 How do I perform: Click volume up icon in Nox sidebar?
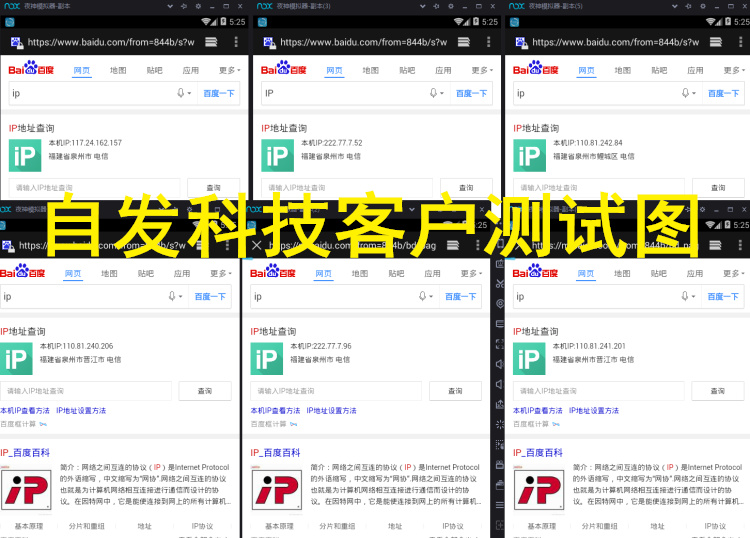(500, 364)
